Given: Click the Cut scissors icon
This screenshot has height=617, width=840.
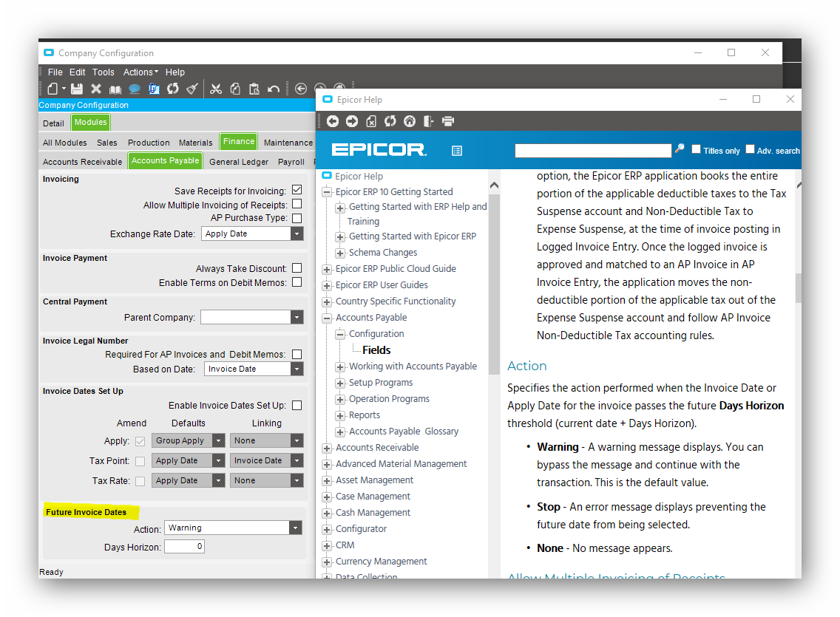Looking at the screenshot, I should [x=216, y=89].
